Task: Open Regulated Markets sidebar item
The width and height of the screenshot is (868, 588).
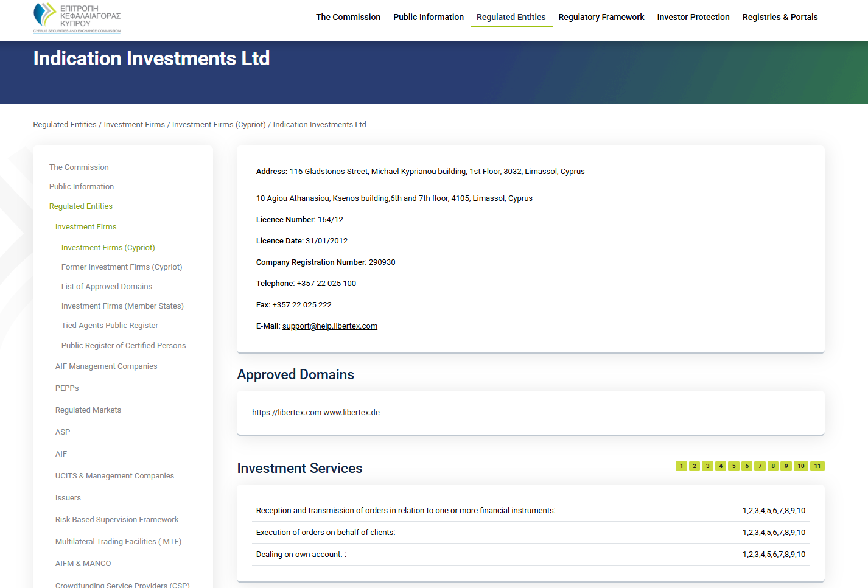Action: [88, 410]
